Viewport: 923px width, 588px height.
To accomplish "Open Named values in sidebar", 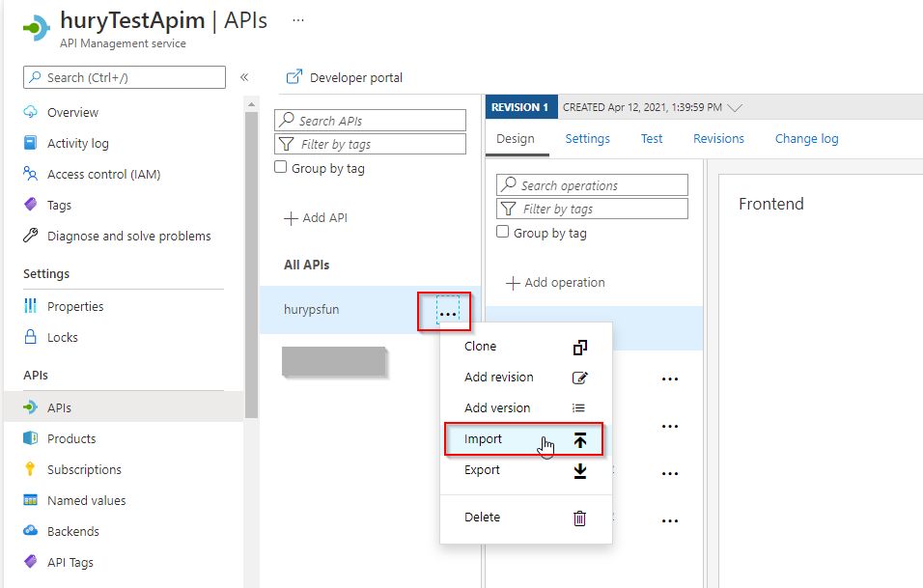I will [87, 500].
